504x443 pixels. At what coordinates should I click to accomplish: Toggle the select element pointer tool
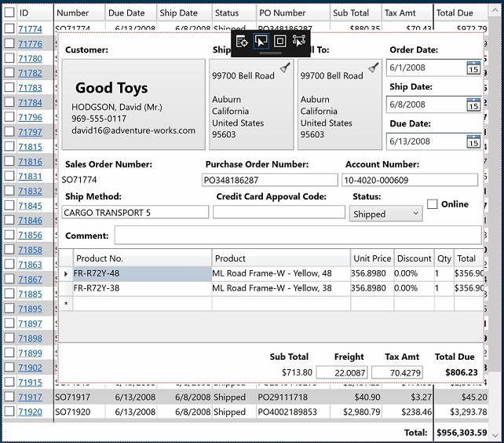[x=261, y=41]
